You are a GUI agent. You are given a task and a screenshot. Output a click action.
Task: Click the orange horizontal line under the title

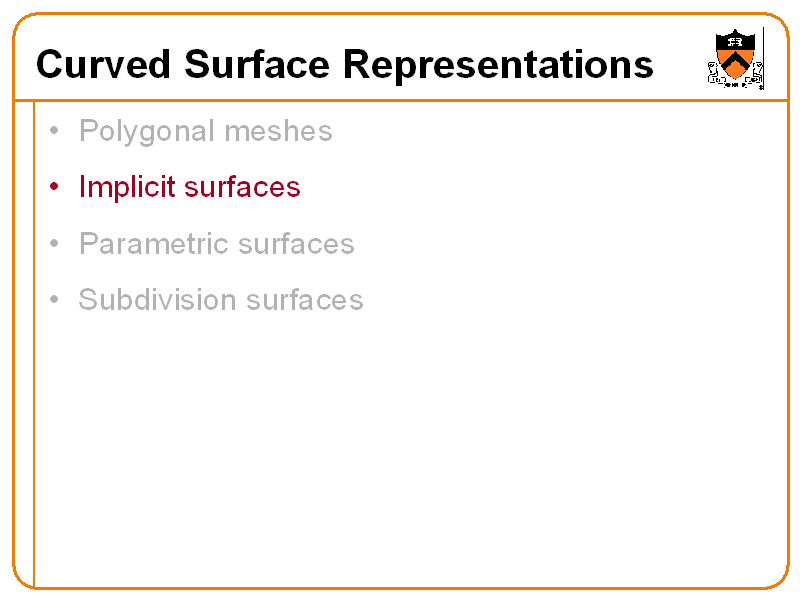tap(400, 100)
